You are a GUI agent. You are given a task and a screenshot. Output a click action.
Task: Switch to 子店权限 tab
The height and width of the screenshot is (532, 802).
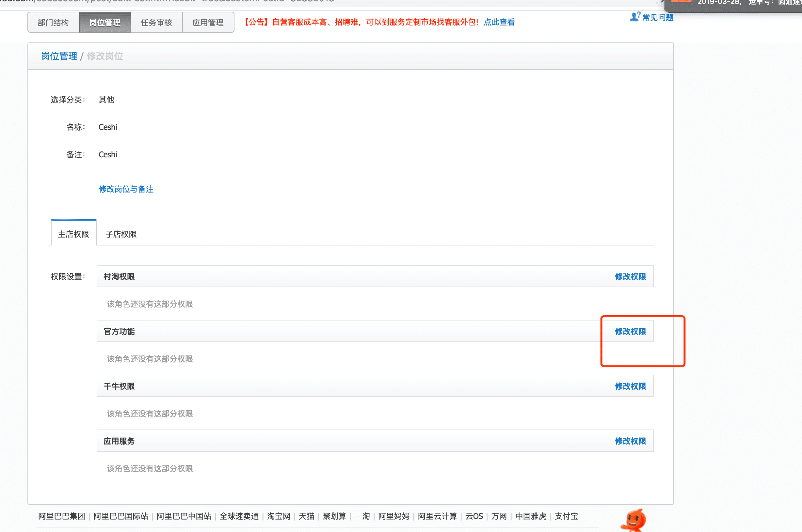pos(121,234)
